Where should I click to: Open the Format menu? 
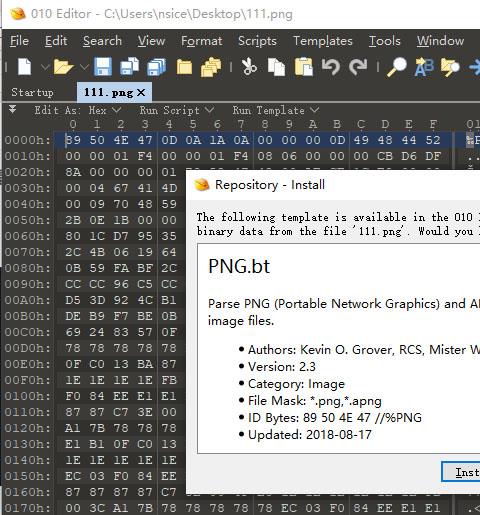[x=201, y=41]
